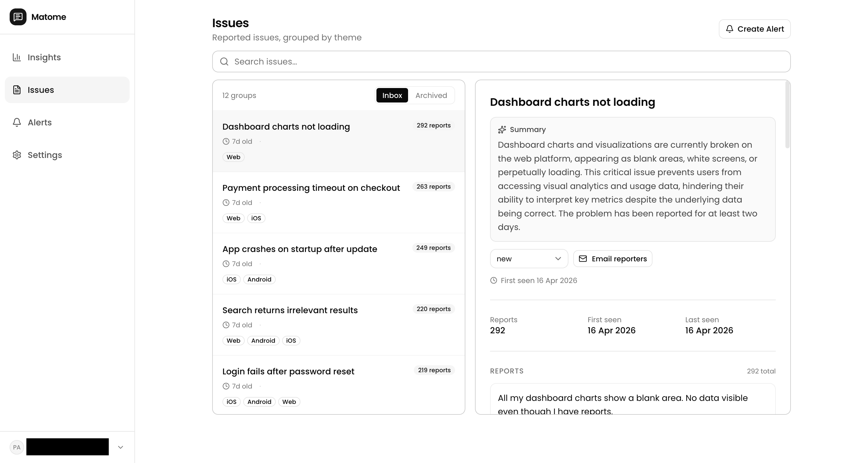Screen dimensions: 868x463
Task: Click the Create Alert button
Action: (755, 29)
